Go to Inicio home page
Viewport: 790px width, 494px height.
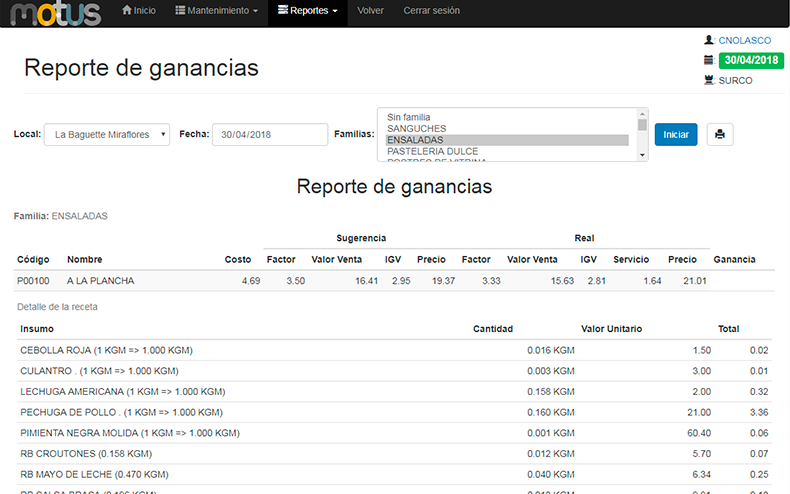pos(138,11)
